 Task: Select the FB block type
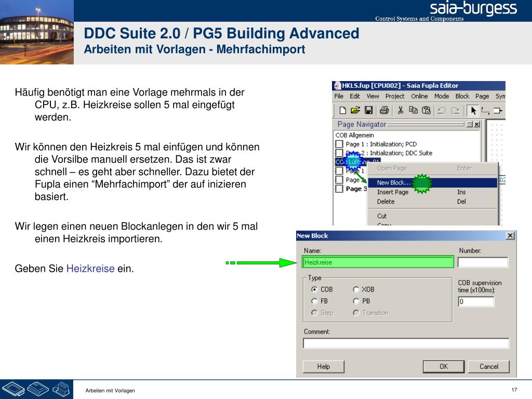314,301
